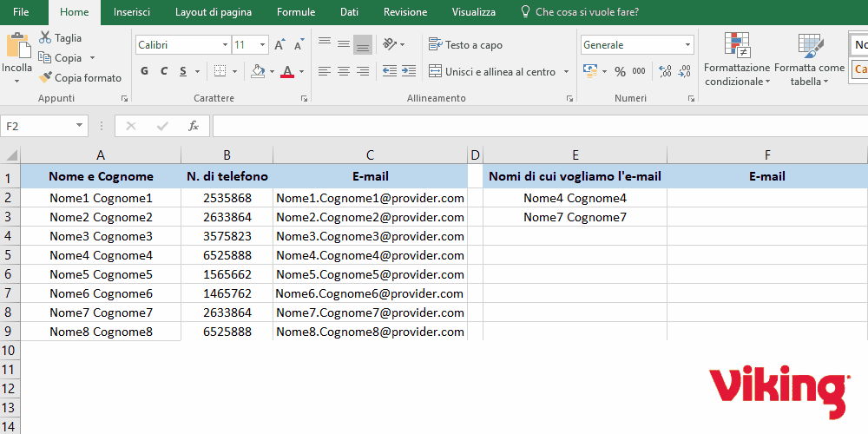
Task: Open Formattazione condizionale
Action: tap(737, 59)
